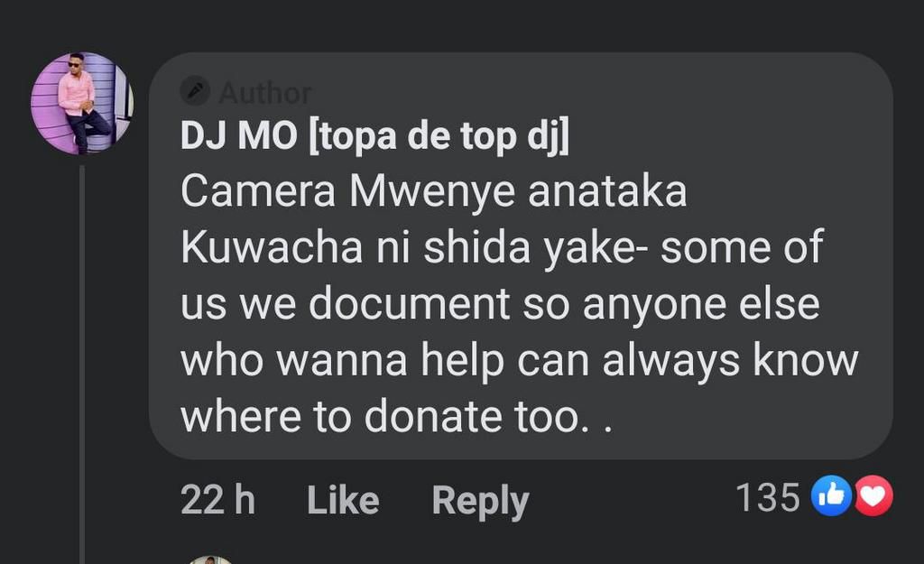View the 135 reactions count

point(768,497)
